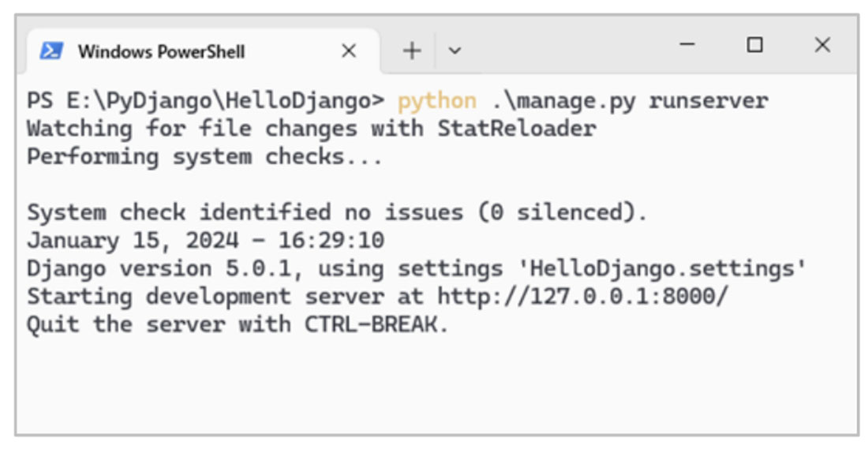Close the terminal window
The image size is (868, 453).
point(822,45)
